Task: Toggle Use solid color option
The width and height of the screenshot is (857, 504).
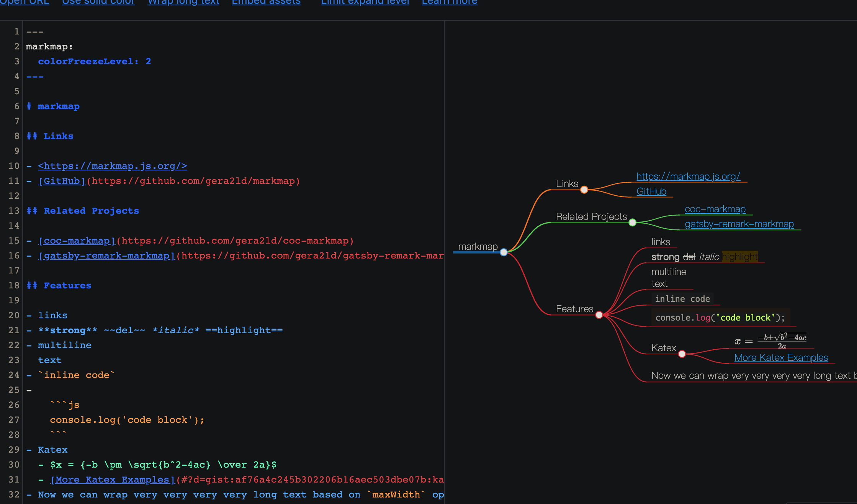Action: 98,2
